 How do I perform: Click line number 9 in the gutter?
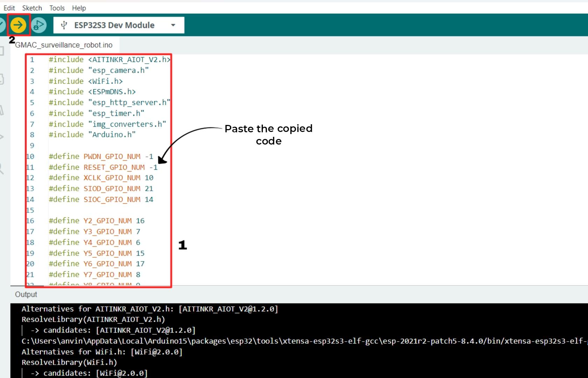[x=32, y=146]
